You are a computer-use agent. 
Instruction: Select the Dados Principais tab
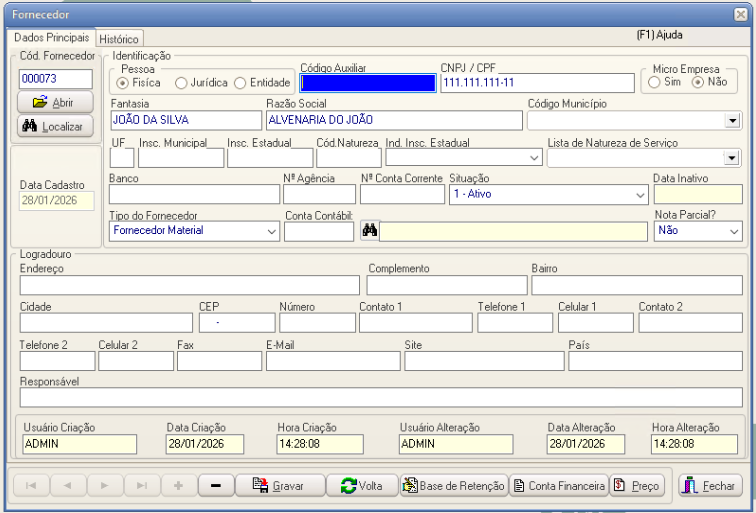(x=51, y=37)
